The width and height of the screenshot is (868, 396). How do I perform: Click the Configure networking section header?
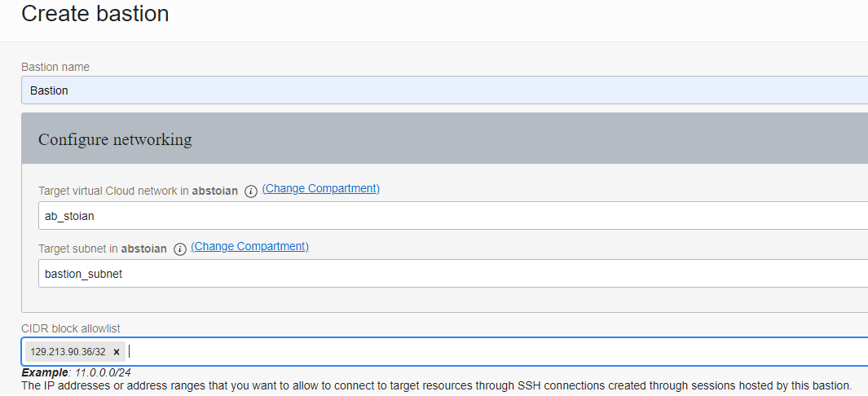tap(115, 139)
